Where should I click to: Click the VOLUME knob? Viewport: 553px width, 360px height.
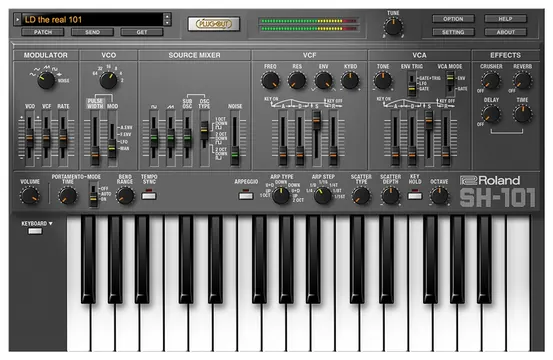30,196
